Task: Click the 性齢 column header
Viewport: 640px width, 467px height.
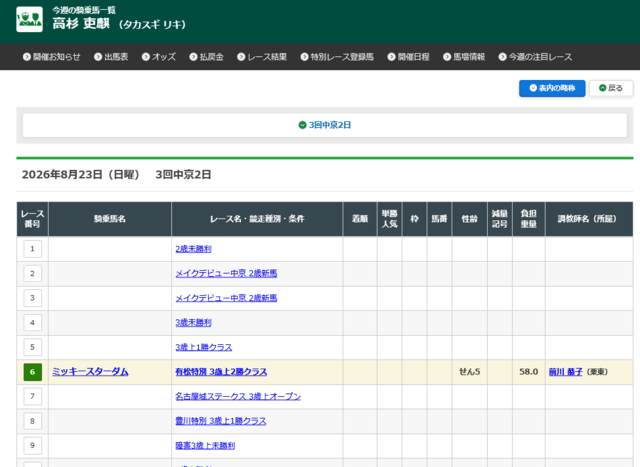Action: click(x=469, y=219)
